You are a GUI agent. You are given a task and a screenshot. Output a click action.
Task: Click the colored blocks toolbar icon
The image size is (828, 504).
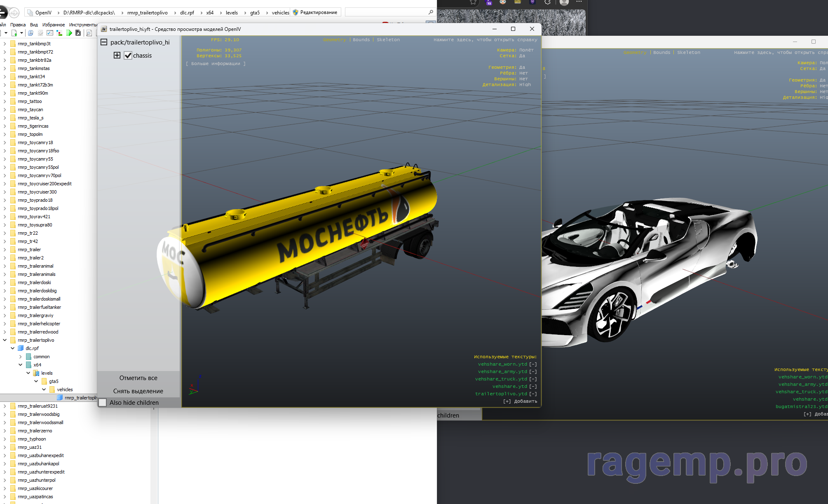tap(59, 33)
